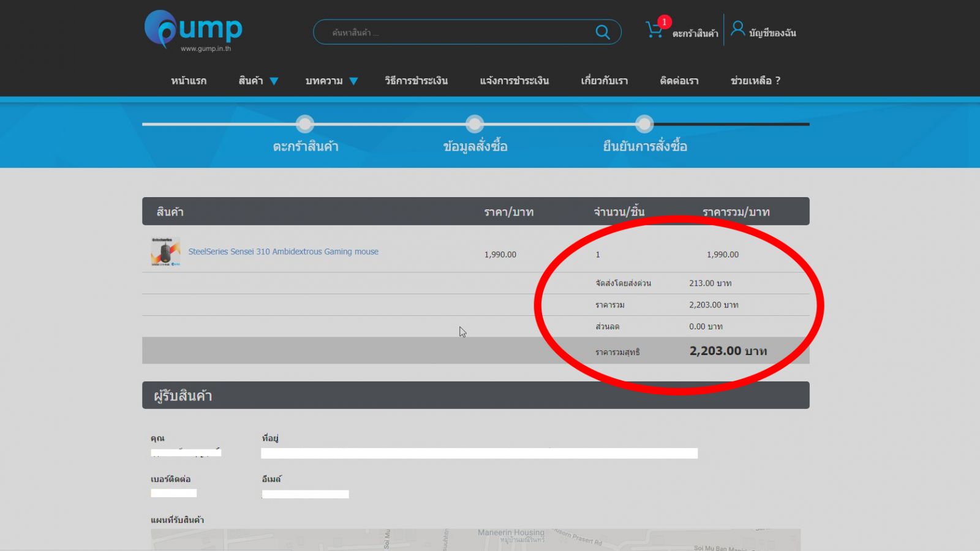The image size is (980, 551).
Task: Open SteelSeries Sensei 310 product link
Action: (x=283, y=252)
